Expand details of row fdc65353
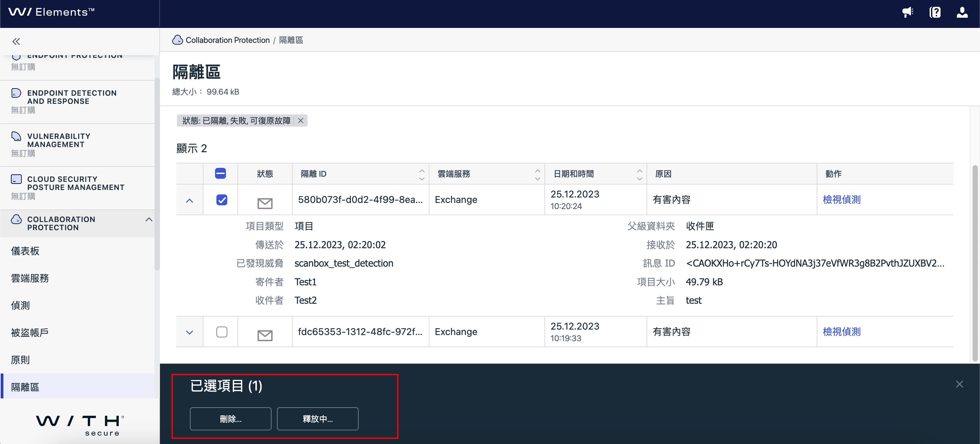 [190, 332]
